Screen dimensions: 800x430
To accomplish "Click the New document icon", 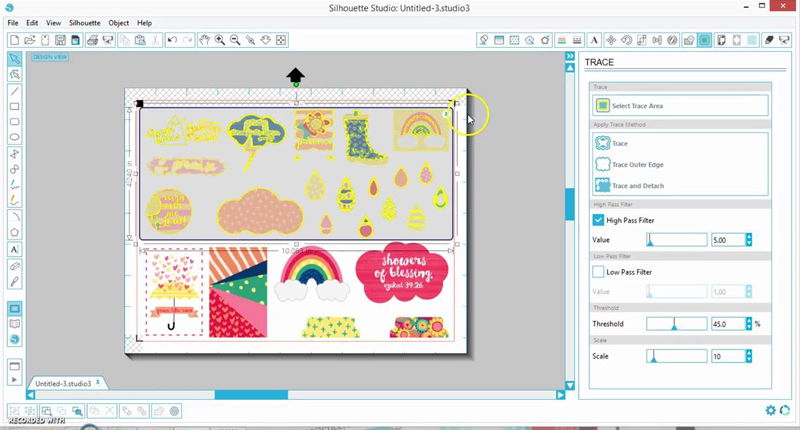I will tap(14, 40).
